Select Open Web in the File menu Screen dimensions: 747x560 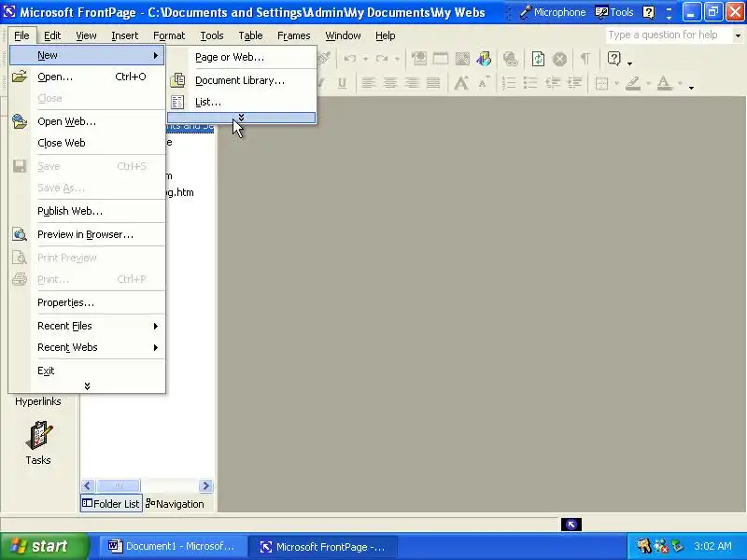pyautogui.click(x=87, y=121)
